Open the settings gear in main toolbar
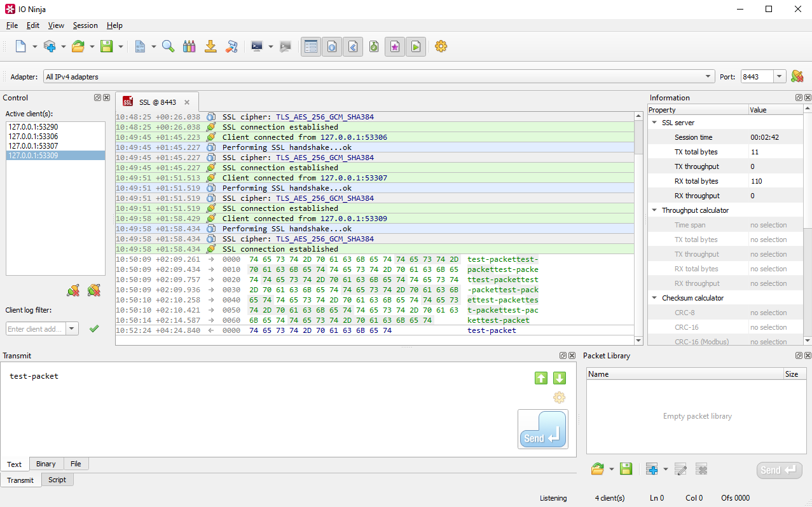The width and height of the screenshot is (812, 507). click(x=441, y=46)
